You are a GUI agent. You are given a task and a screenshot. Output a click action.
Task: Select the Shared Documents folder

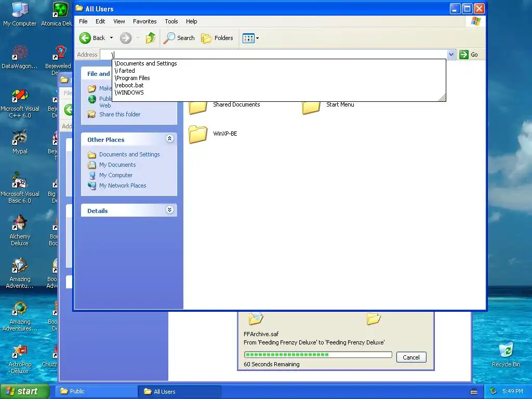(236, 104)
